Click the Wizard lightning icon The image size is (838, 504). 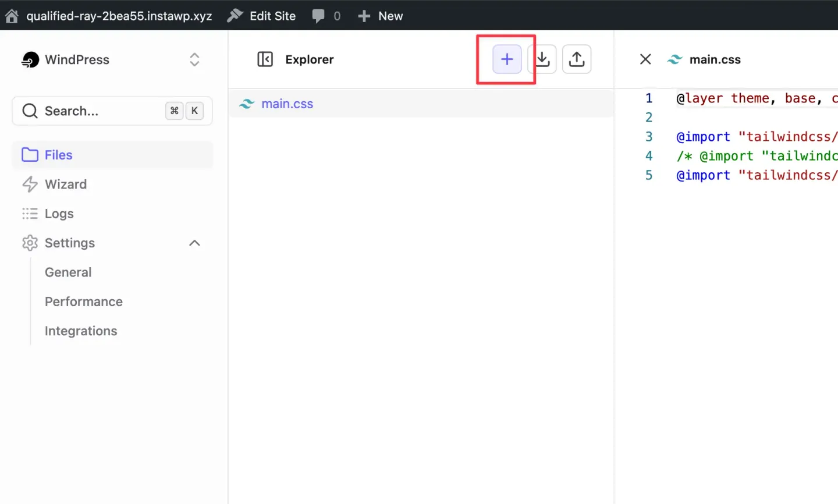point(30,184)
